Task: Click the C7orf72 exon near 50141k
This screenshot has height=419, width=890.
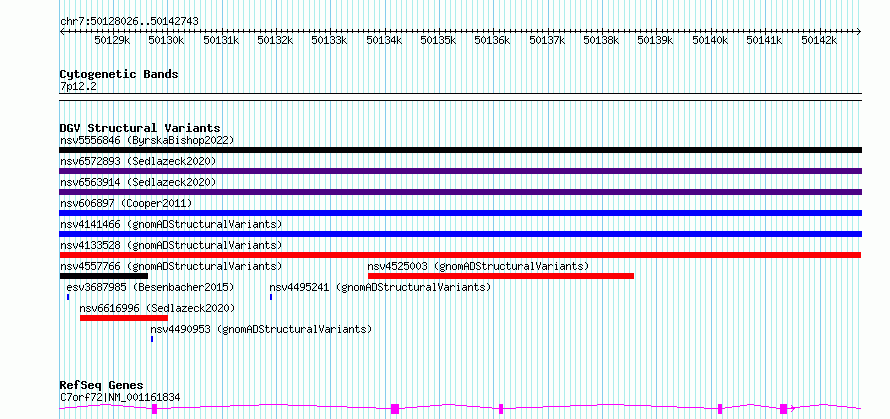Action: [x=783, y=409]
